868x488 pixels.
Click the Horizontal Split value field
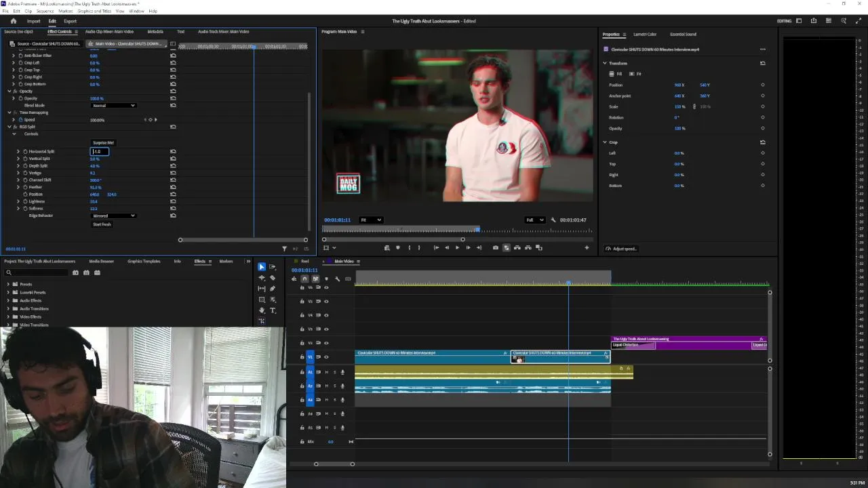(100, 152)
